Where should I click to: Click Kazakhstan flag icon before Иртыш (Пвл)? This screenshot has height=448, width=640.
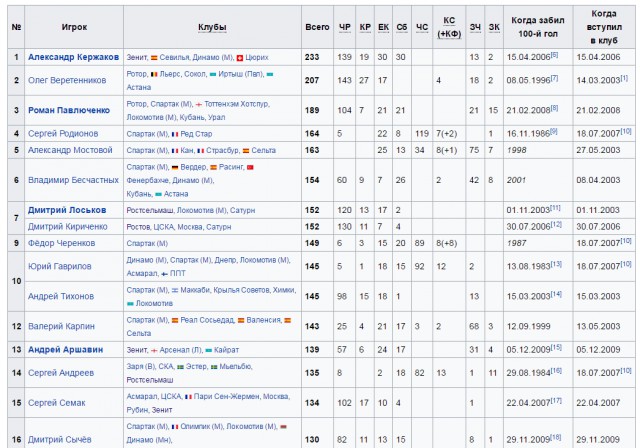pos(213,75)
